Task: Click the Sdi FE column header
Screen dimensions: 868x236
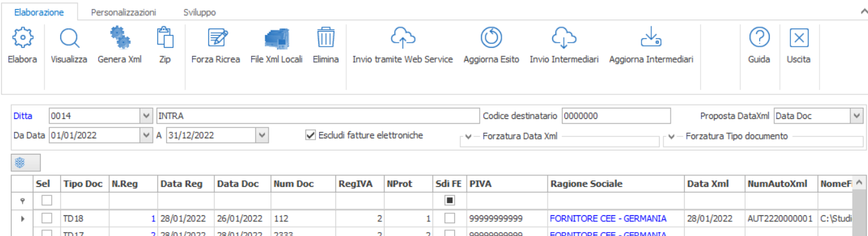Action: [449, 184]
